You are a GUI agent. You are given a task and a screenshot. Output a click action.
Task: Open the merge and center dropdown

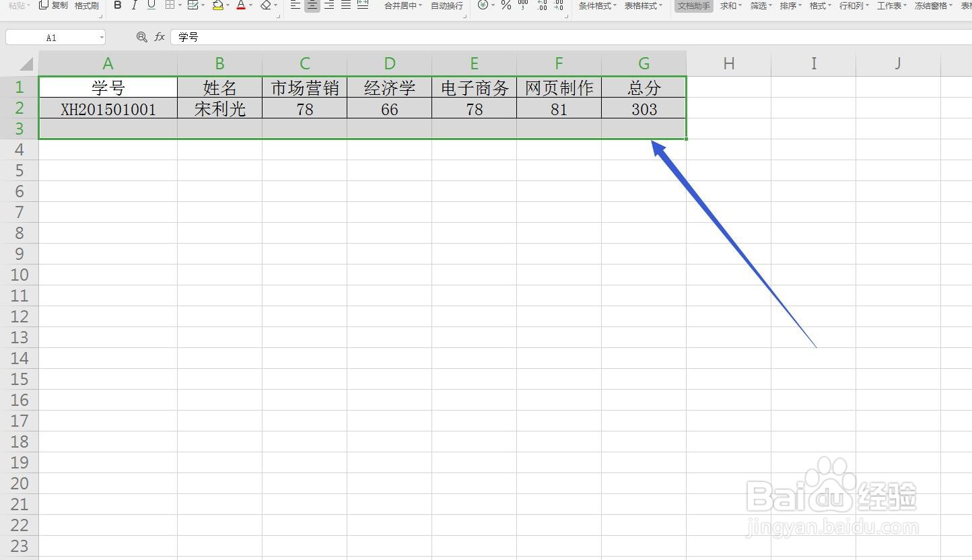403,5
